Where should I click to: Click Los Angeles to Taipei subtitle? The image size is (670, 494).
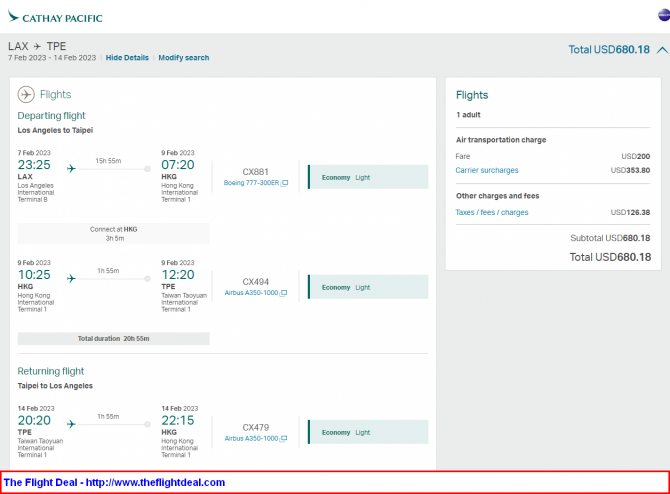click(55, 130)
